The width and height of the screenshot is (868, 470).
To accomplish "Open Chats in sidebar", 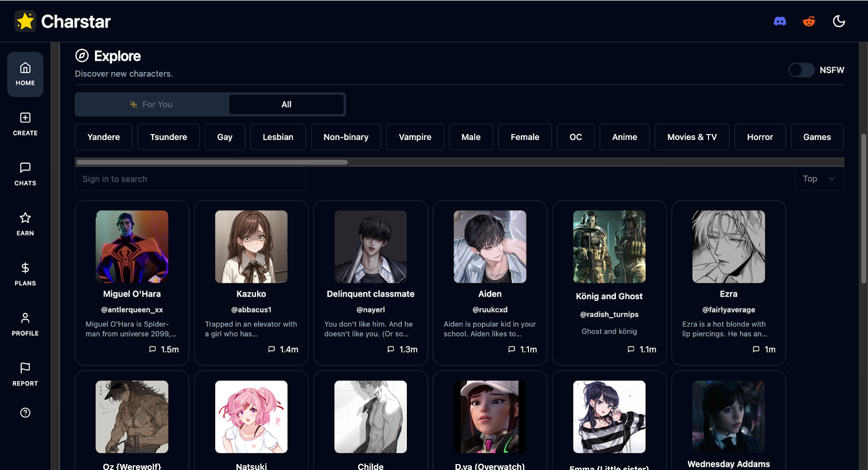I will coord(25,174).
